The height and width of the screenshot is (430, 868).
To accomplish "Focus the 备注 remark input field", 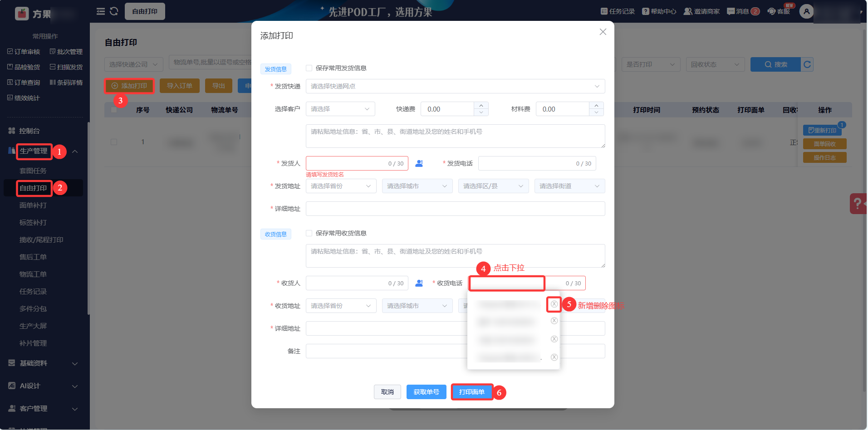I will [x=455, y=351].
